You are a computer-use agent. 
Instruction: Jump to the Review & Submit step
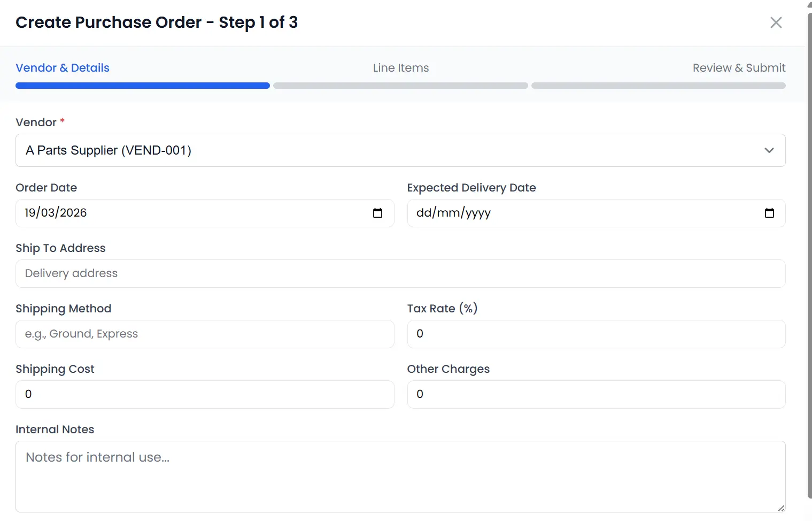(x=739, y=68)
